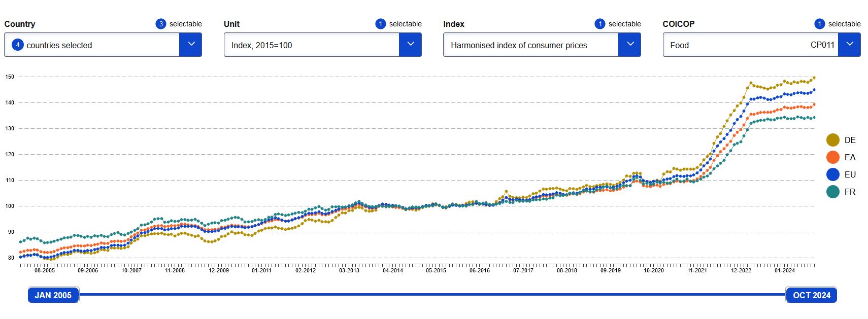
Task: Click the Unit selectable count badge
Action: tap(381, 24)
